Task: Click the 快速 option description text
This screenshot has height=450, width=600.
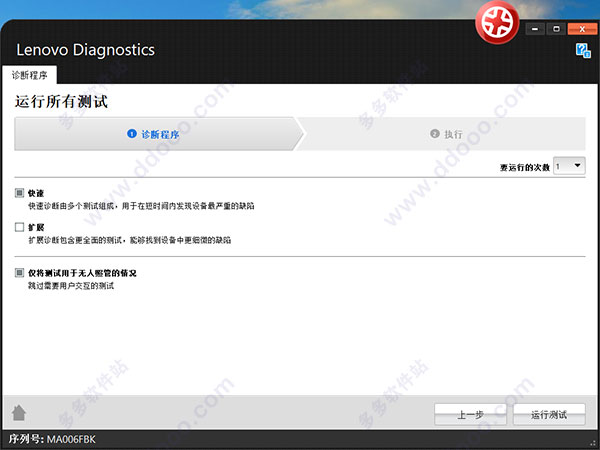Action: 140,205
